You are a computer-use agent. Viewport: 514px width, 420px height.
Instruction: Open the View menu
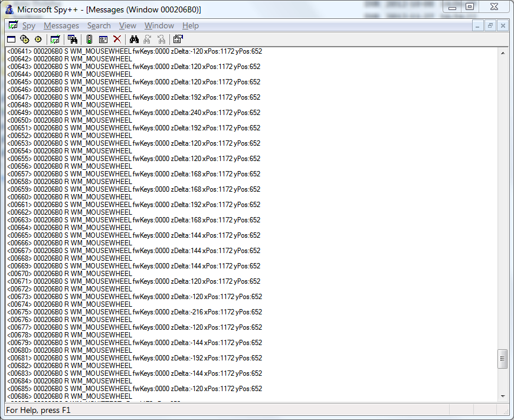(127, 25)
